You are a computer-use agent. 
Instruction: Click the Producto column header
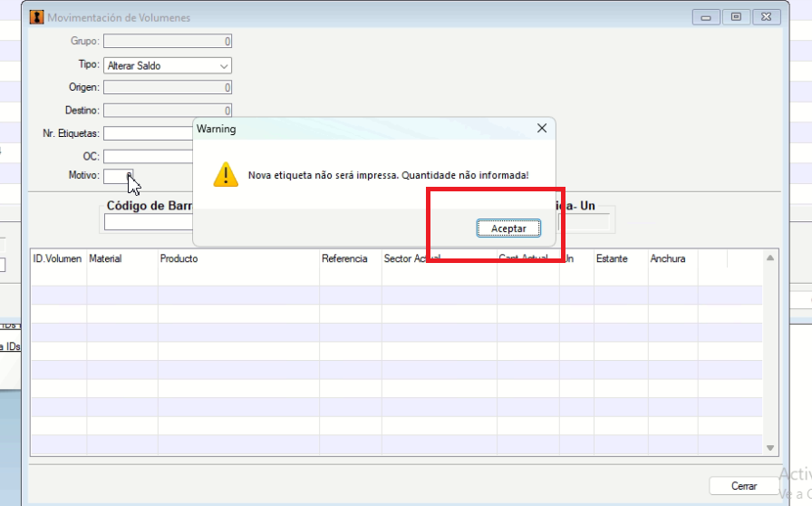179,258
